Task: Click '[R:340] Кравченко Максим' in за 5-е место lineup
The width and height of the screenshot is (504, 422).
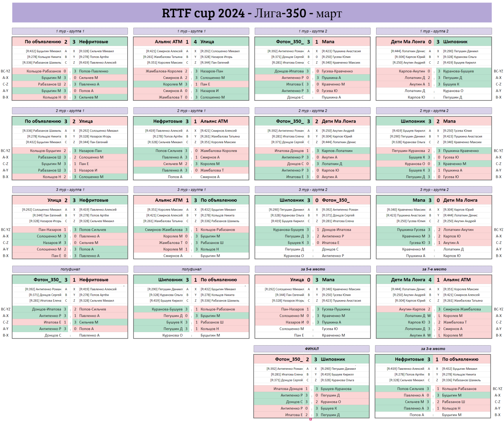Action: (341, 289)
